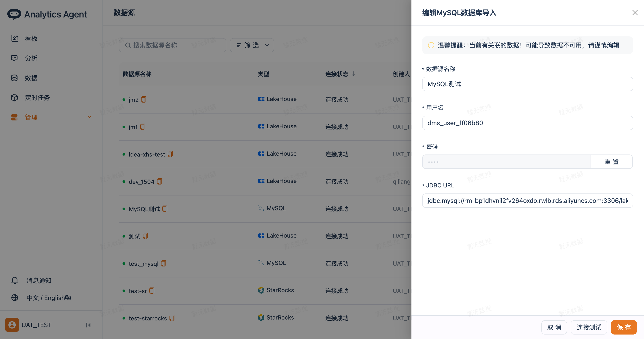Click the StarRocks icon in test-starrocks row
644x339 pixels.
pyautogui.click(x=261, y=318)
